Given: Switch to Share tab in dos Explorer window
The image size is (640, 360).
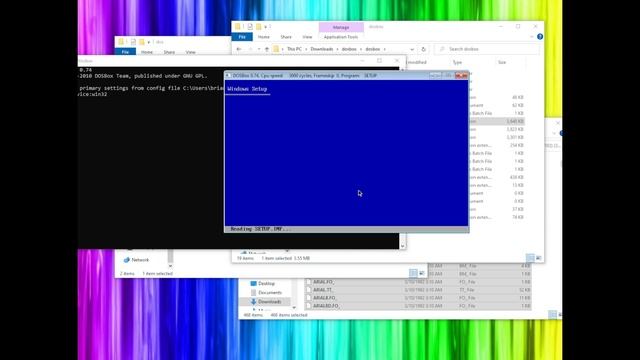Looking at the screenshot, I should coord(169,52).
